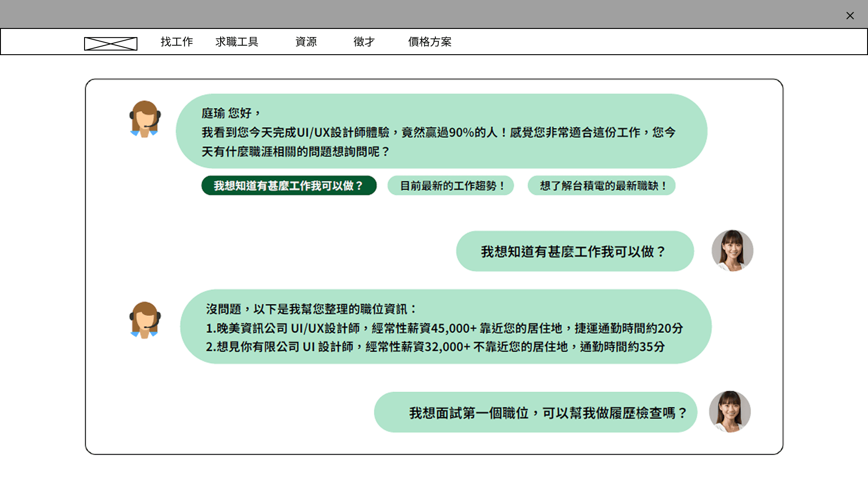Click the 我想面試第一個職位 message bubble
Screen dimensions: 868x488
pyautogui.click(x=535, y=413)
